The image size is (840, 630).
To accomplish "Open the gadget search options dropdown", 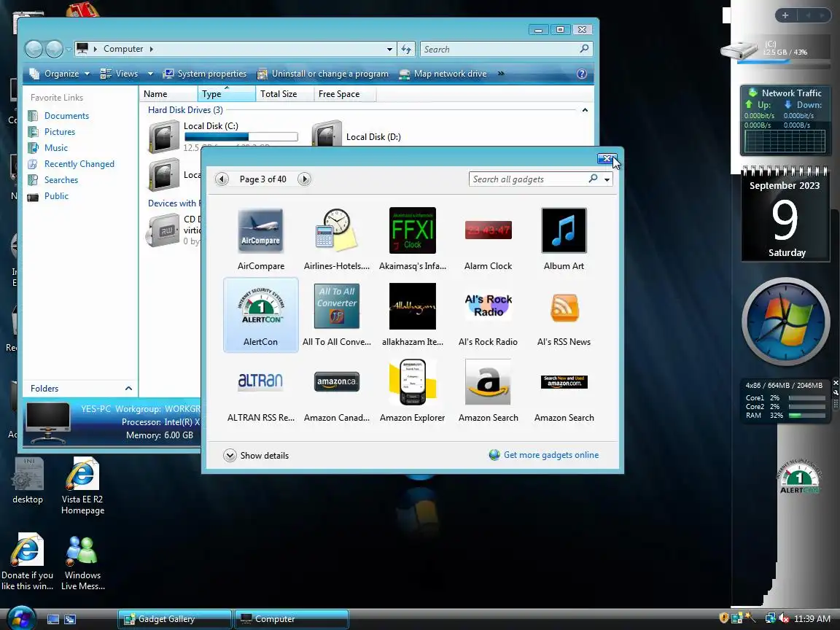I will coord(607,179).
